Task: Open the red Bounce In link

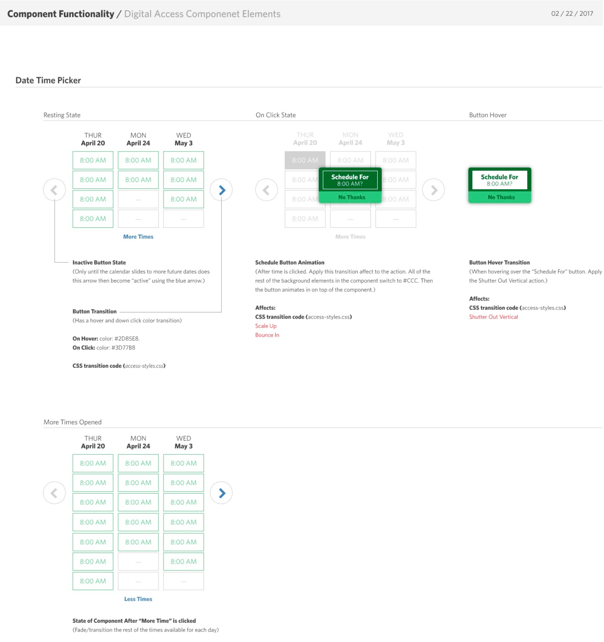Action: click(x=267, y=335)
